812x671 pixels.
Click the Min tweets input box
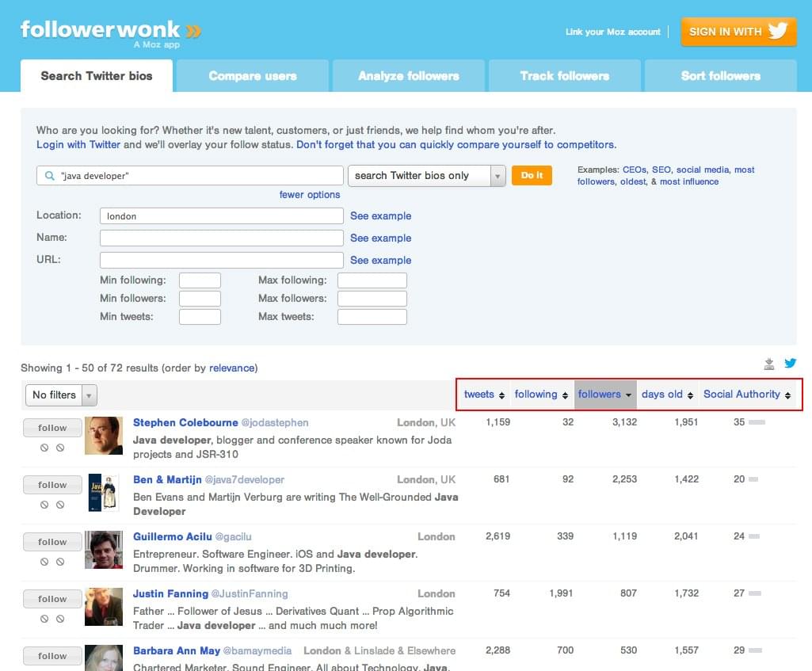[200, 317]
